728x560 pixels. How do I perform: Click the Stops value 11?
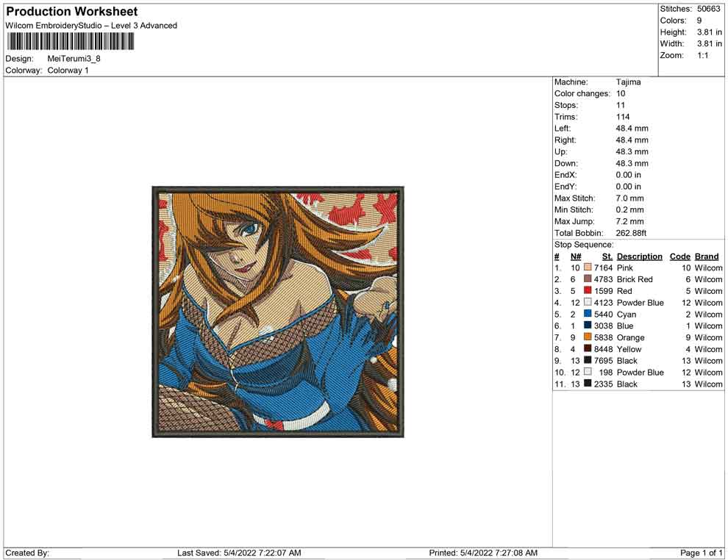point(621,105)
